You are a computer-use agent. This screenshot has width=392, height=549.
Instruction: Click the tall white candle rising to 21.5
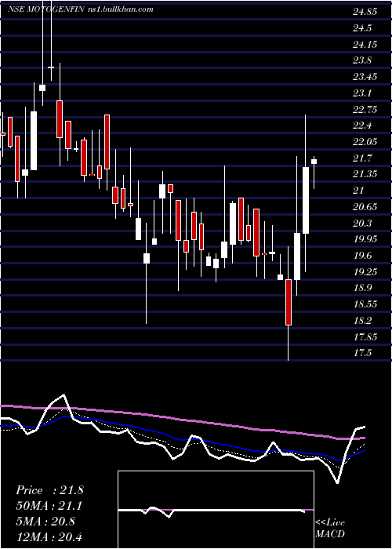pos(306,200)
